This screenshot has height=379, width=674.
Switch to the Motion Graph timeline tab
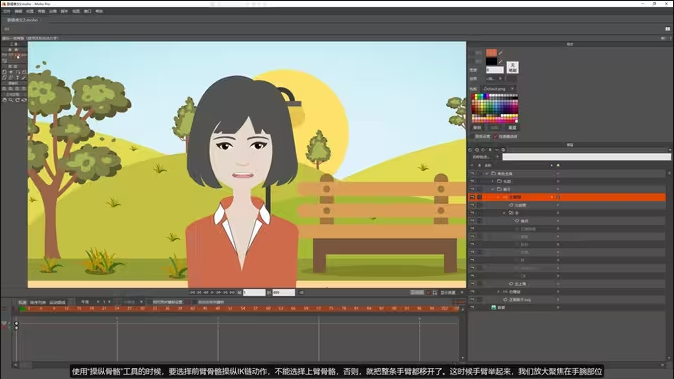pyautogui.click(x=57, y=303)
